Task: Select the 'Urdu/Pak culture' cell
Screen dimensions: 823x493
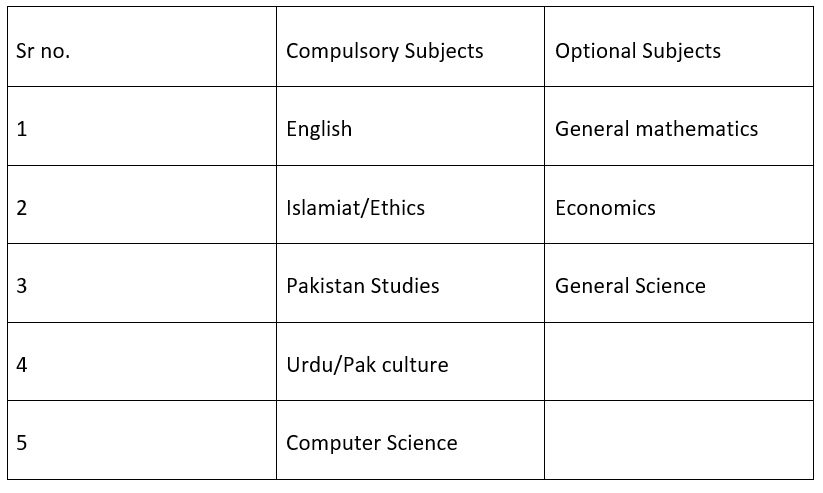Action: click(410, 362)
